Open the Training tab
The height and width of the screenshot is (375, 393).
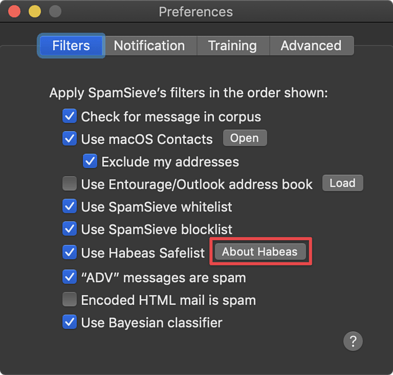233,46
